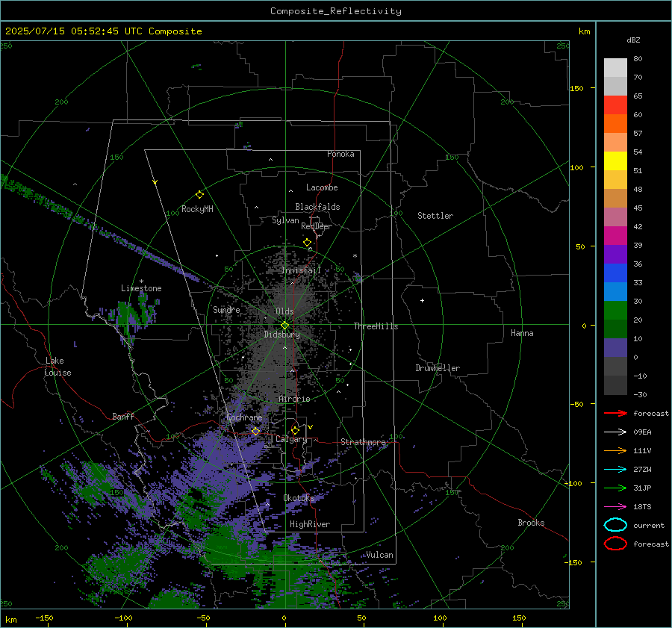Click the Vulcan city label
The height and width of the screenshot is (628, 672).
[x=380, y=555]
